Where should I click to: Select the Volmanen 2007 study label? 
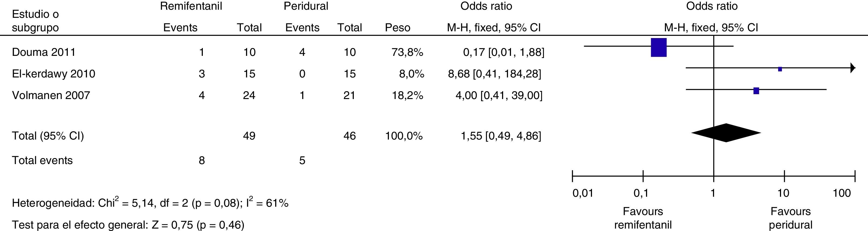tap(51, 95)
